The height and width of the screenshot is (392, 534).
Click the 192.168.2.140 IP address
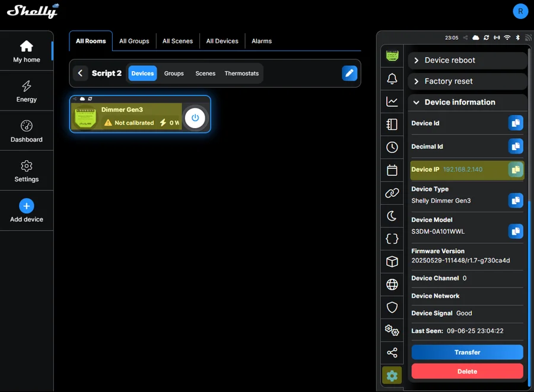click(462, 170)
